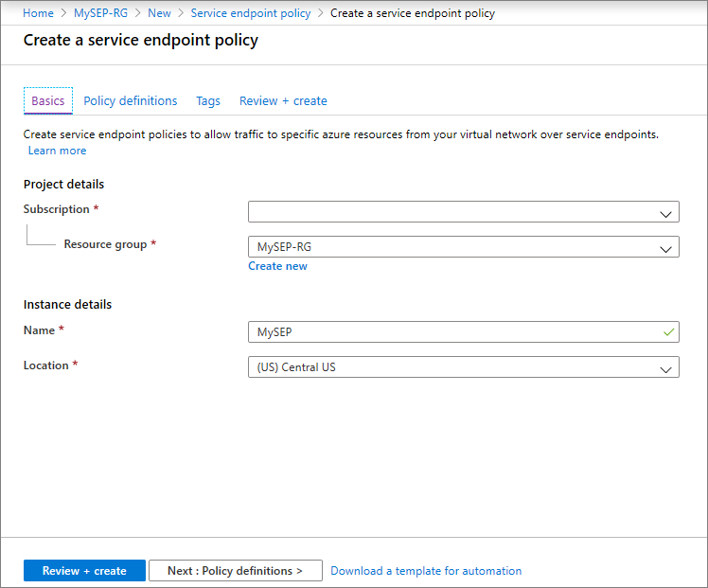The height and width of the screenshot is (588, 708).
Task: Click the New breadcrumb link
Action: click(x=159, y=13)
